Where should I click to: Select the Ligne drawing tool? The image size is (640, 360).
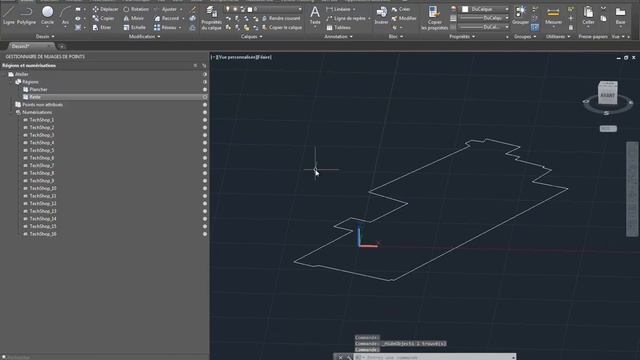coord(9,16)
